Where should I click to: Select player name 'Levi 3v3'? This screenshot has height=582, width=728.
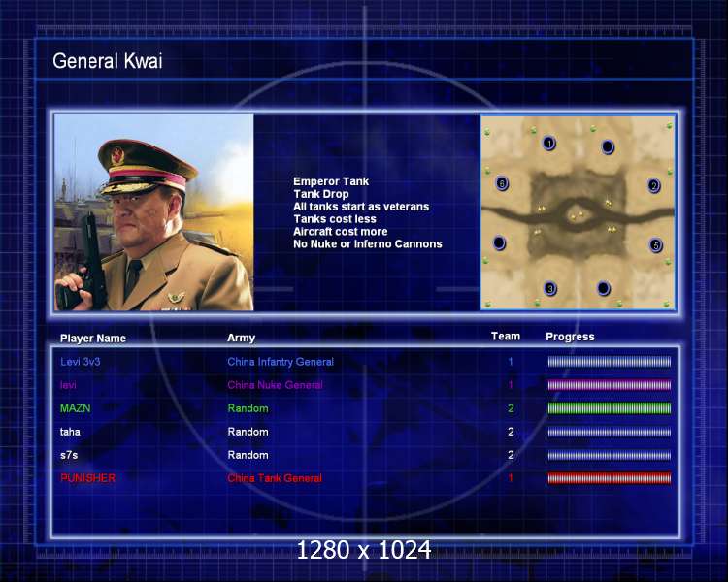[x=80, y=362]
